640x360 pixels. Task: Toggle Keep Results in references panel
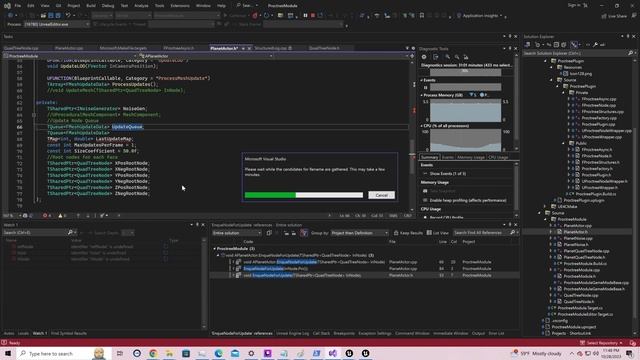tap(408, 233)
